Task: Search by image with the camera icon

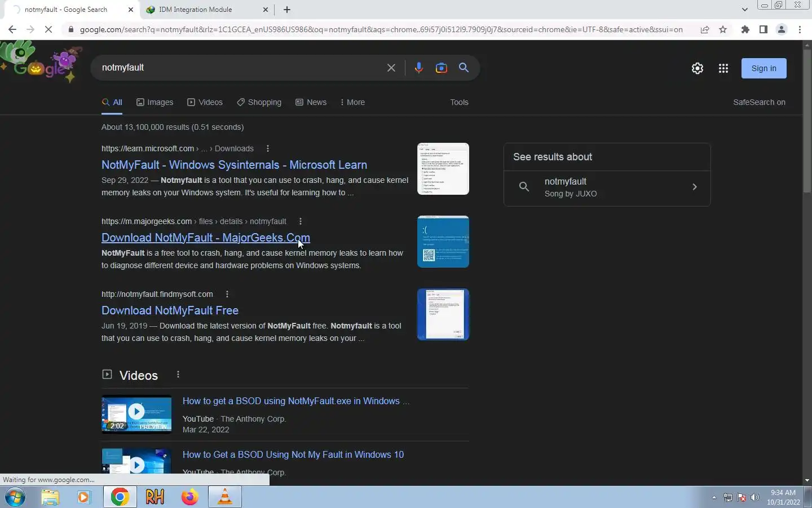Action: 441,68
